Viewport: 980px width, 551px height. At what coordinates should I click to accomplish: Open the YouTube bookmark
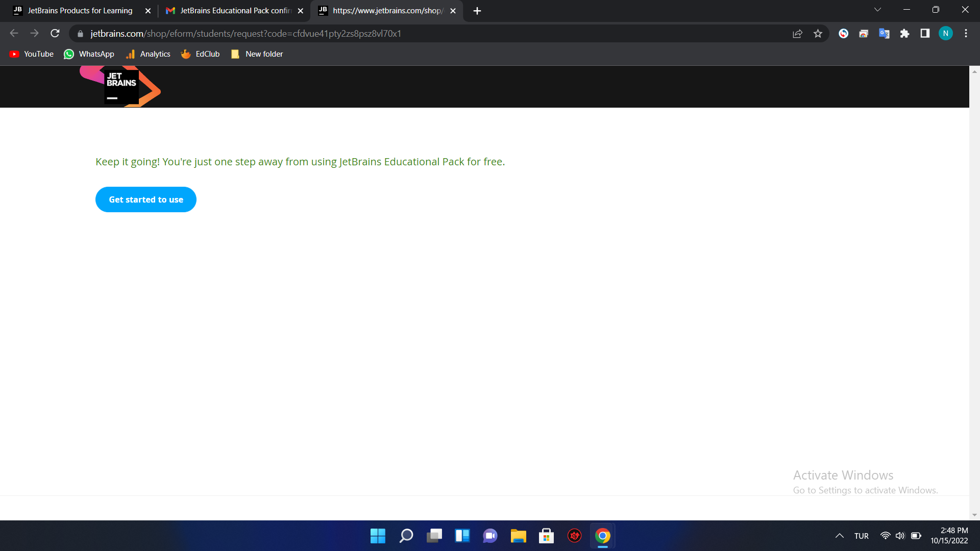[32, 54]
